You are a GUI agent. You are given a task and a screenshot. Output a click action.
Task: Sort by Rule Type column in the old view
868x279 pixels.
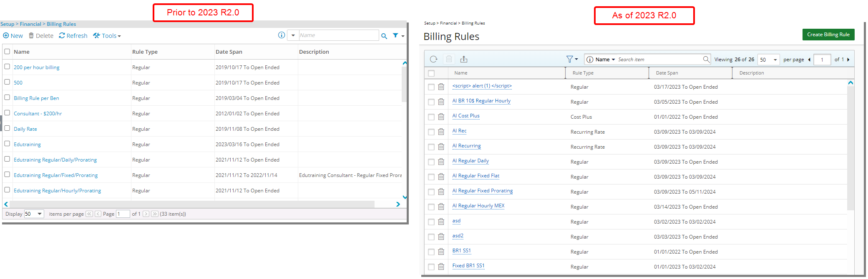(145, 52)
